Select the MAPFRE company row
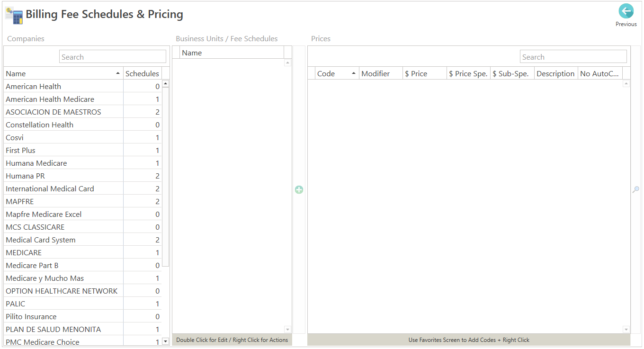The height and width of the screenshot is (349, 644). (x=82, y=201)
